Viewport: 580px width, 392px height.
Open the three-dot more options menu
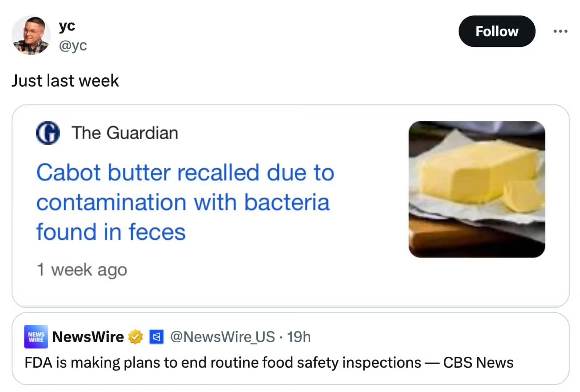coord(560,32)
